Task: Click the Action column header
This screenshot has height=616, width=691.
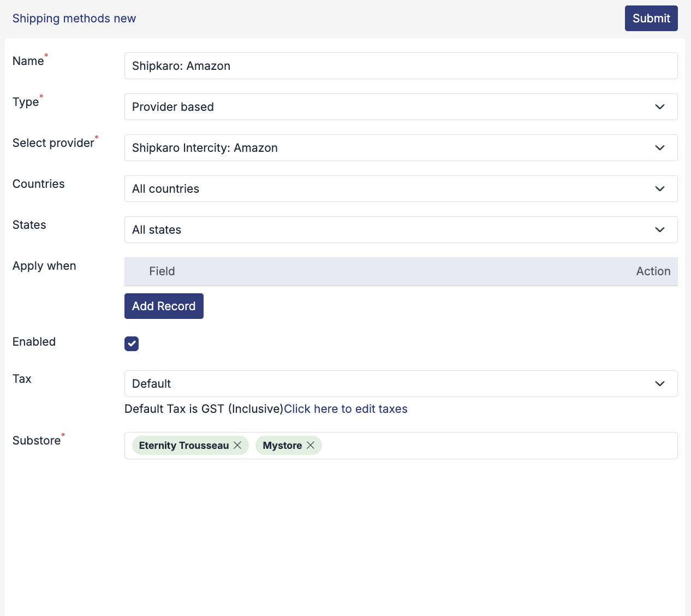Action: 653,271
